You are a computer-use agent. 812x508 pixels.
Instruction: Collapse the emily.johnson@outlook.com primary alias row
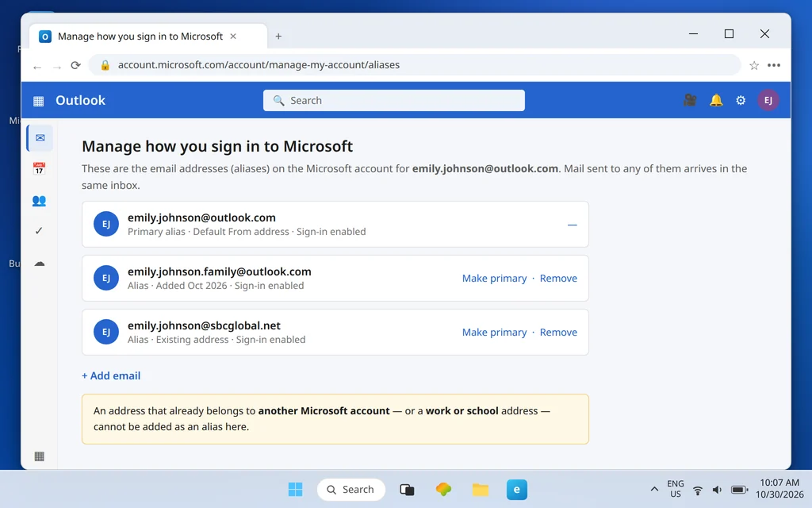[x=572, y=225]
